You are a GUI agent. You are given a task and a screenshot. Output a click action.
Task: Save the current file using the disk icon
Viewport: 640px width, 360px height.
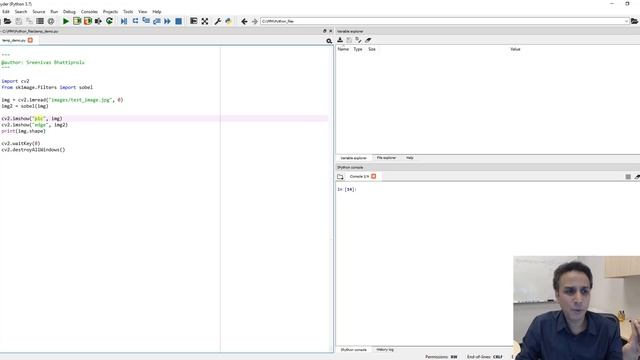(18, 21)
